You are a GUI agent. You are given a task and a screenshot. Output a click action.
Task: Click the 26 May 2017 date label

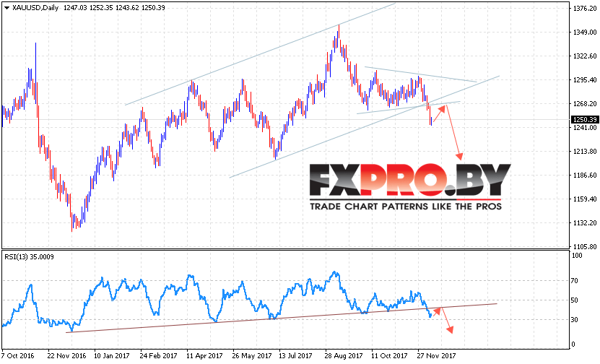[252, 356]
